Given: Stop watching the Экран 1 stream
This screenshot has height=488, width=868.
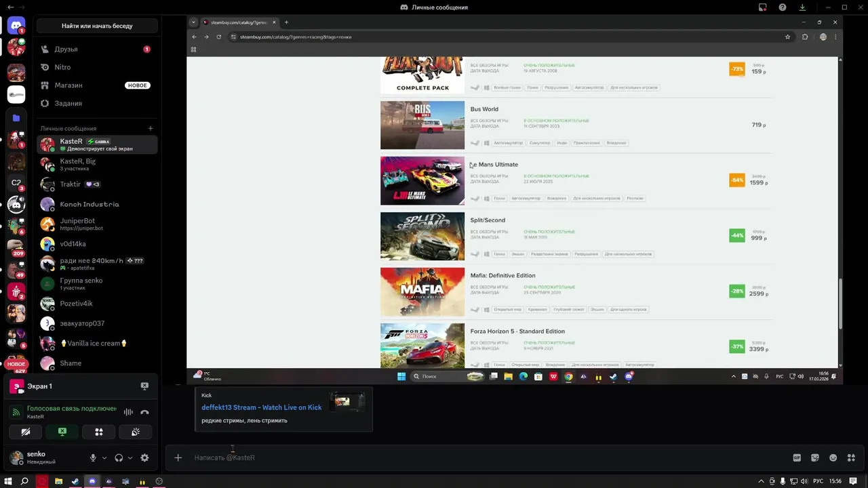Looking at the screenshot, I should [144, 386].
